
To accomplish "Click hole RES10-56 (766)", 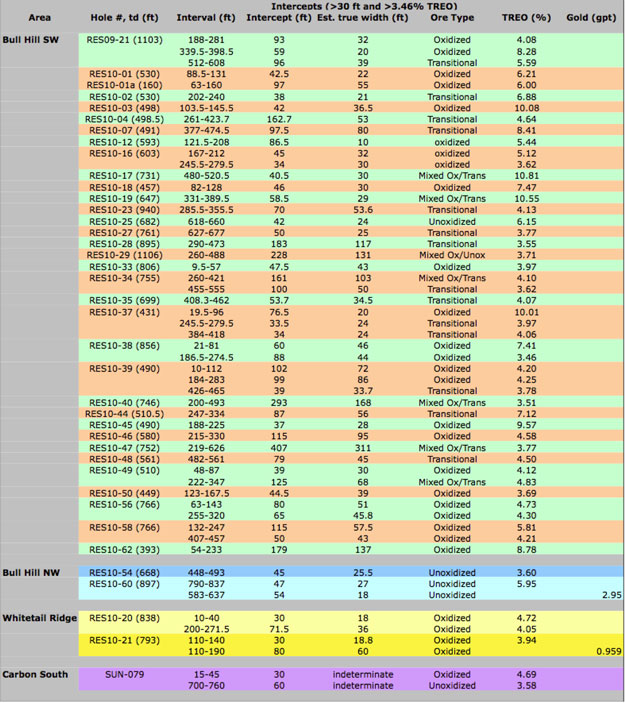I will [x=124, y=505].
